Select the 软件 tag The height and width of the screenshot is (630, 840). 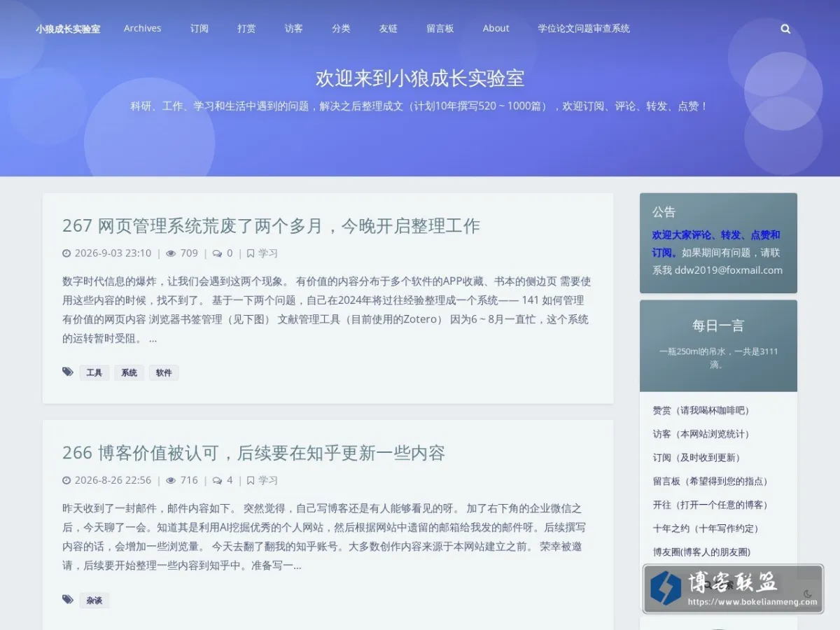(x=164, y=372)
